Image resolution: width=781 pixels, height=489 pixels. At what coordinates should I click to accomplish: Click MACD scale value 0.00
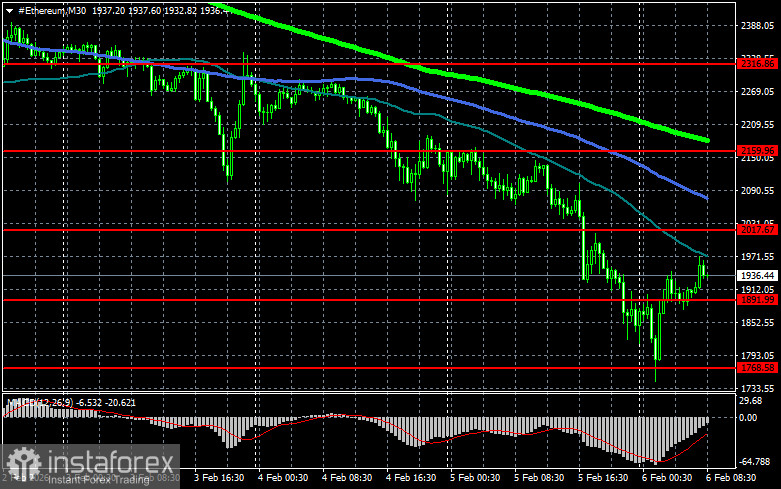tap(748, 417)
